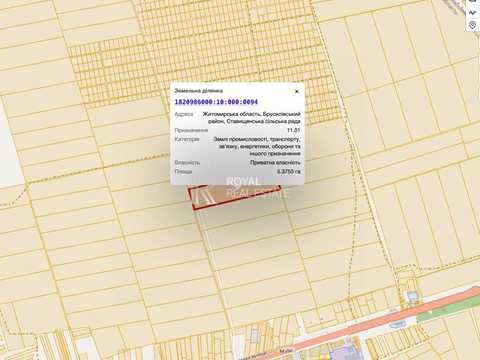Viewport: 480px width, 360px height.
Task: Activate the location pin tool icon
Action: pos(472,25)
